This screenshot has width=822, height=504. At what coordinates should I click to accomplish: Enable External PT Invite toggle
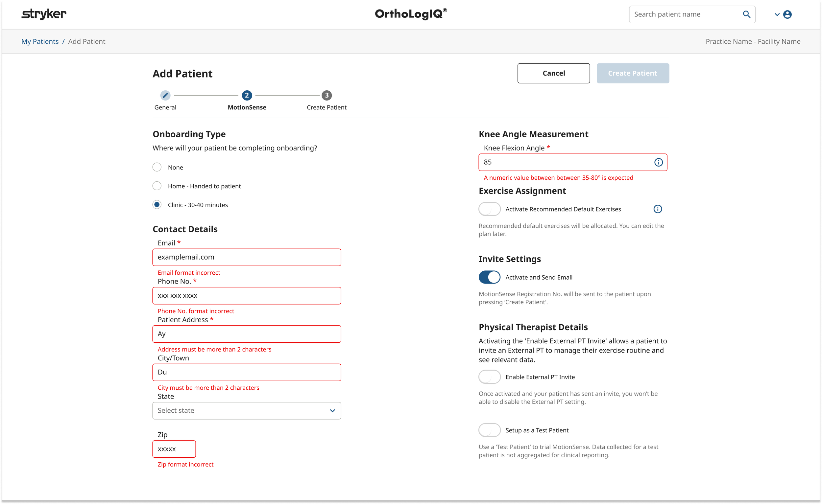489,377
